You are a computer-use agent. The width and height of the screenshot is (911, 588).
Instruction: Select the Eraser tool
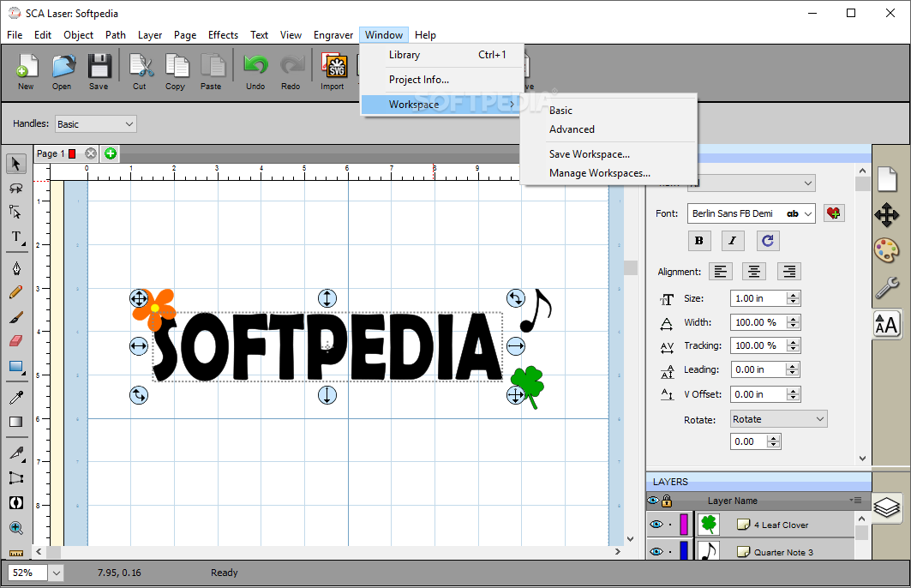pos(16,341)
